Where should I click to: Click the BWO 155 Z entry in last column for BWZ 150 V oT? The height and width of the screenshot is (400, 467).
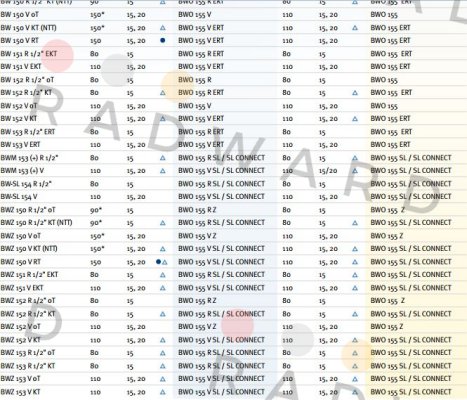(387, 236)
